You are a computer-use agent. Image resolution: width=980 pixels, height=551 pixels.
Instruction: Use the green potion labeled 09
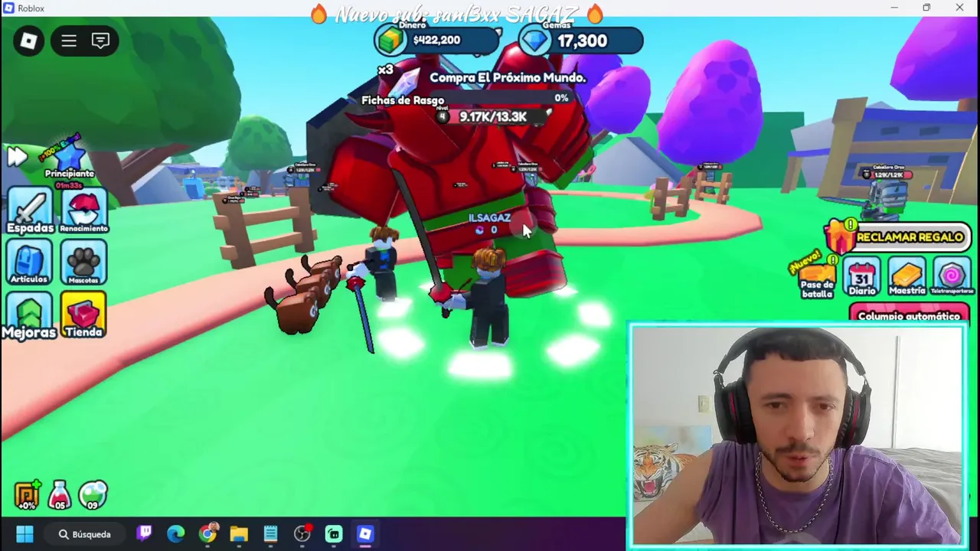[93, 496]
